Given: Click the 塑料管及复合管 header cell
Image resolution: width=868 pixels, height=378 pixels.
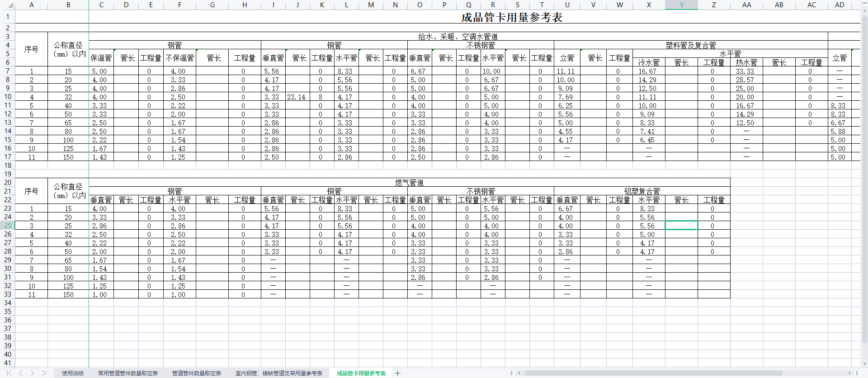Looking at the screenshot, I should point(691,45).
